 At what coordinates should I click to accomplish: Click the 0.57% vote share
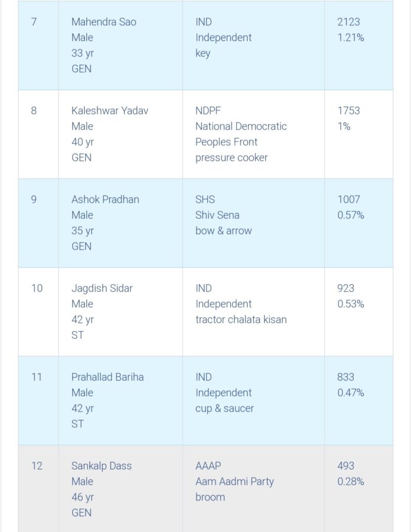pos(351,215)
